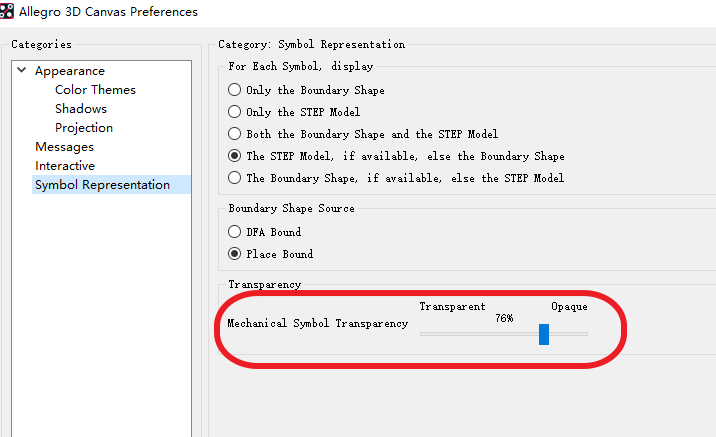The image size is (716, 437).
Task: Click the Boundary Shape Source group label
Action: pos(291,208)
